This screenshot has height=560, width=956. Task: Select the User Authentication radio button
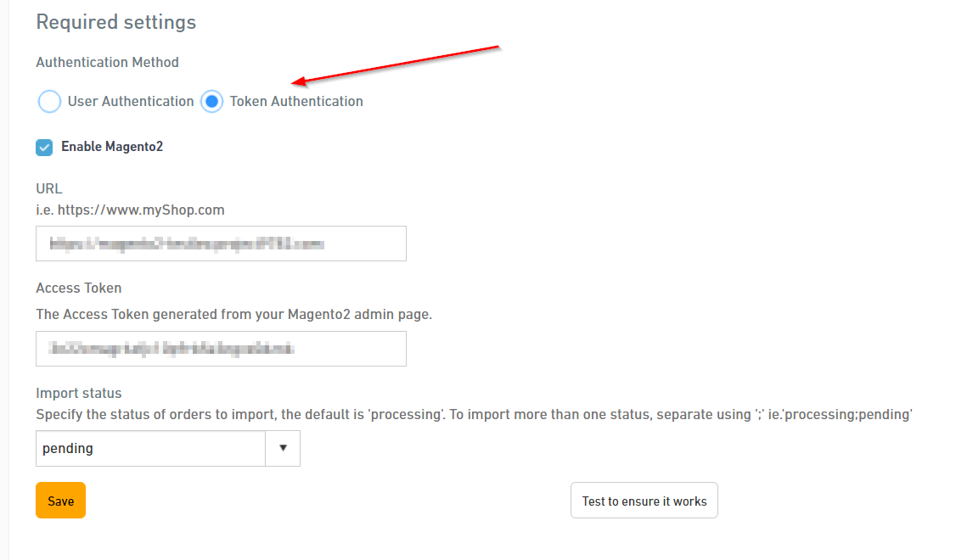[x=49, y=101]
